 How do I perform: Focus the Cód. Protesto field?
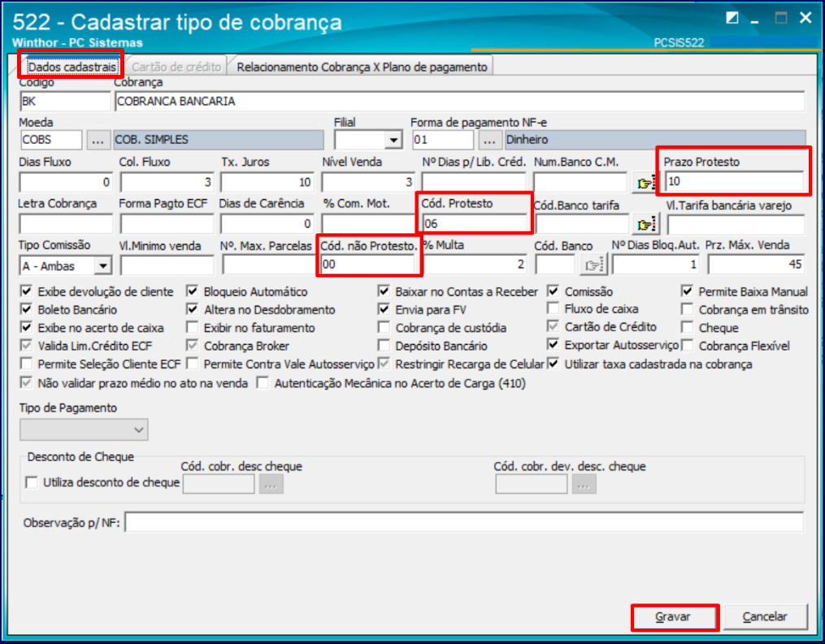(475, 224)
